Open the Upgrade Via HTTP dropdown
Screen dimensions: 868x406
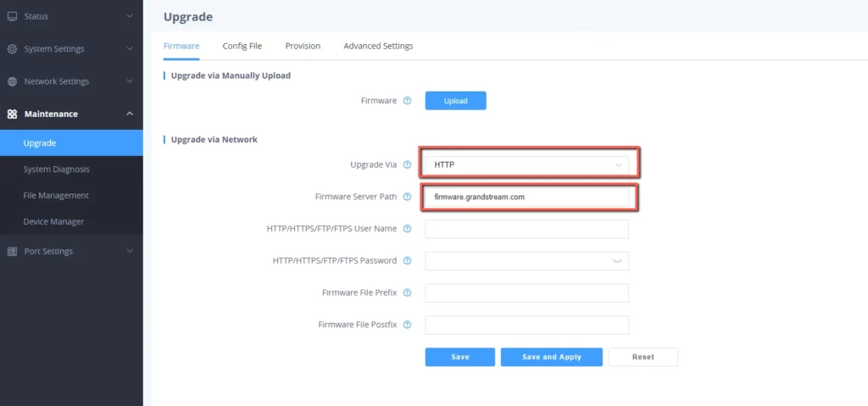click(526, 164)
